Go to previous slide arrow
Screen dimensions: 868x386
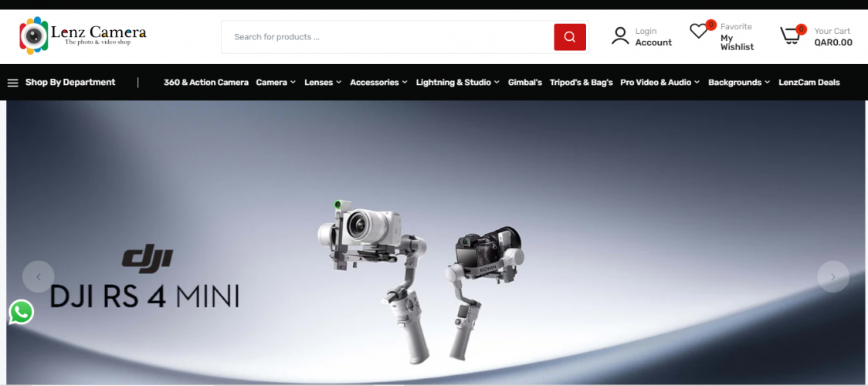[38, 276]
